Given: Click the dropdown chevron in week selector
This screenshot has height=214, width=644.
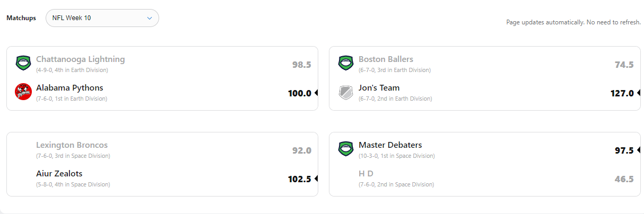Looking at the screenshot, I should click(149, 18).
